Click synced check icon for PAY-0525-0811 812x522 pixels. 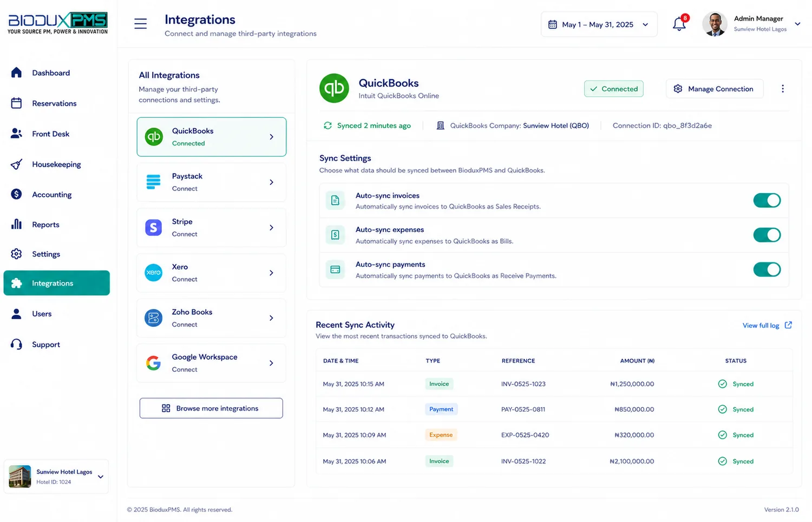click(x=722, y=409)
